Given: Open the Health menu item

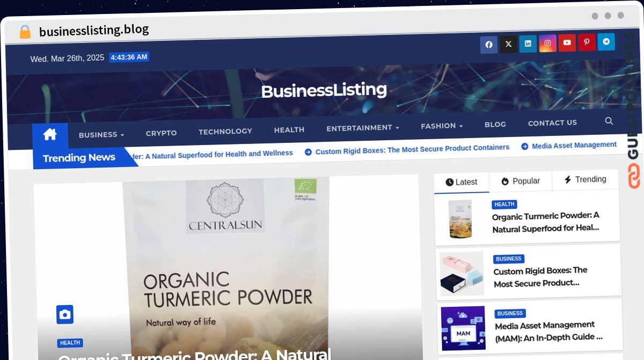Looking at the screenshot, I should [x=289, y=130].
